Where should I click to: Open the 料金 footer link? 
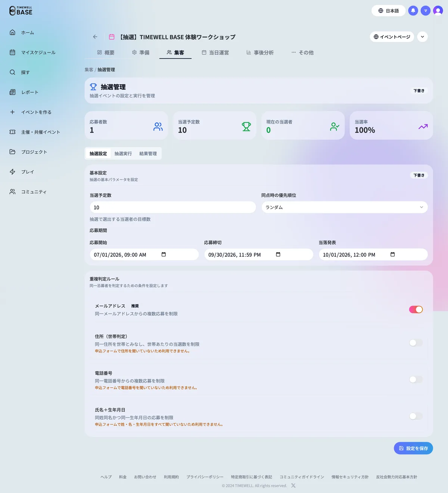pos(123,477)
